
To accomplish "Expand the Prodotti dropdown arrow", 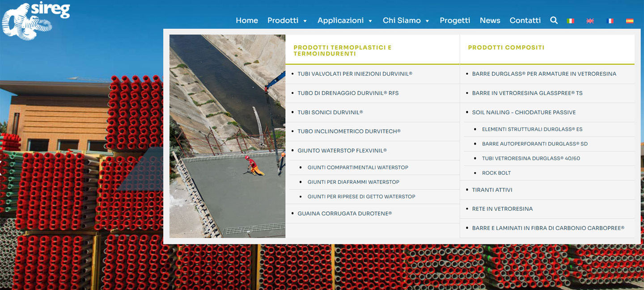I will click(x=305, y=21).
